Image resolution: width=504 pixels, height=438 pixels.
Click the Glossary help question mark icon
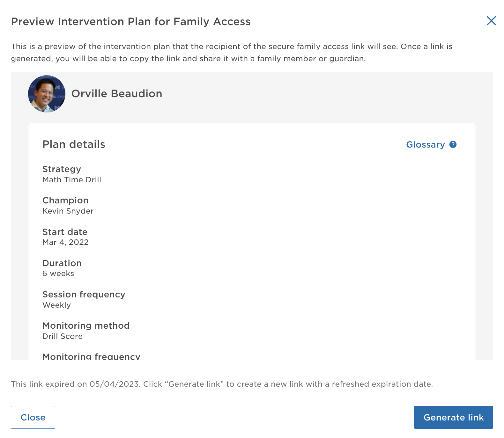tap(453, 144)
